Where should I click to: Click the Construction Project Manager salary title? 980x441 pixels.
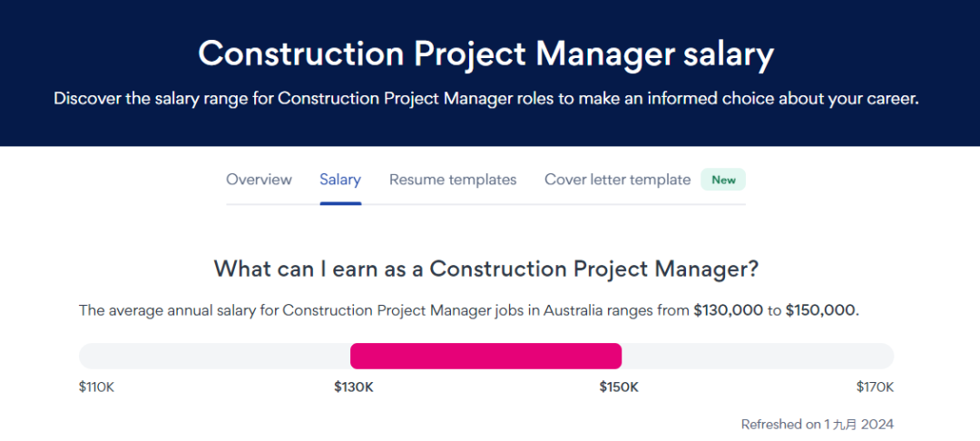pyautogui.click(x=485, y=54)
